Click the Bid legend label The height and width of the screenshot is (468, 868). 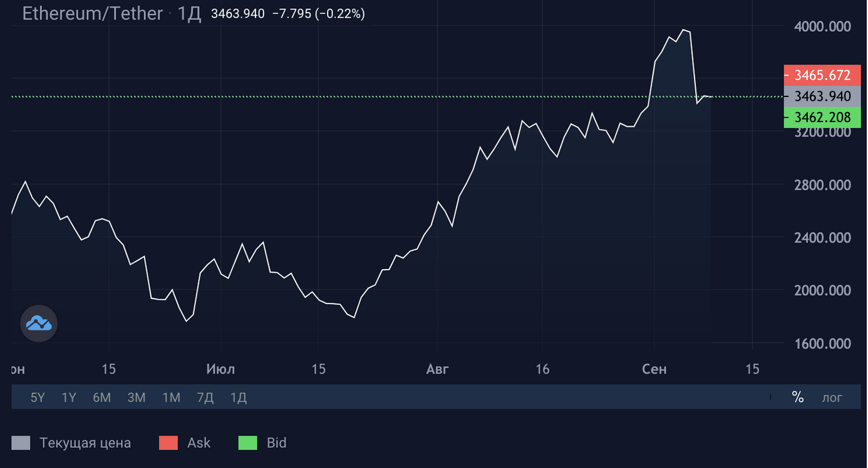point(276,443)
